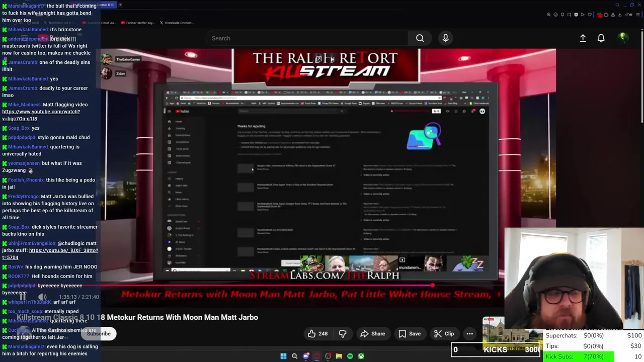644x362 pixels.
Task: Pause the video with the pause control
Action: (23, 297)
